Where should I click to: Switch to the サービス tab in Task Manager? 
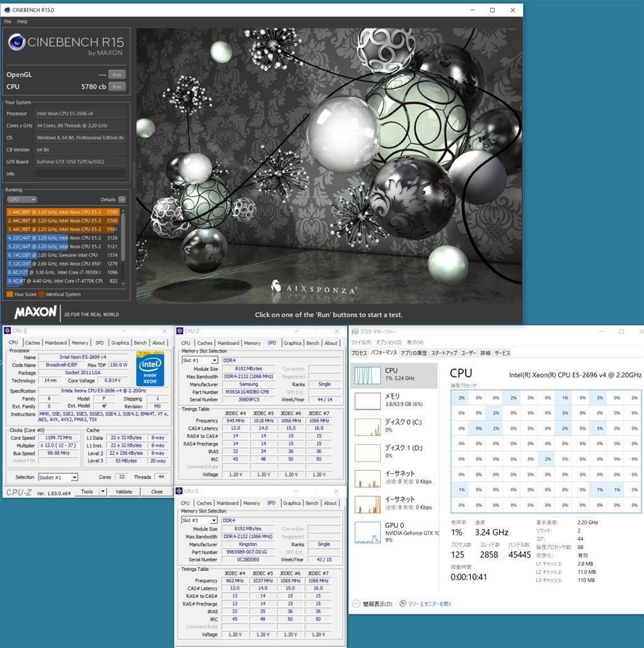coord(502,353)
